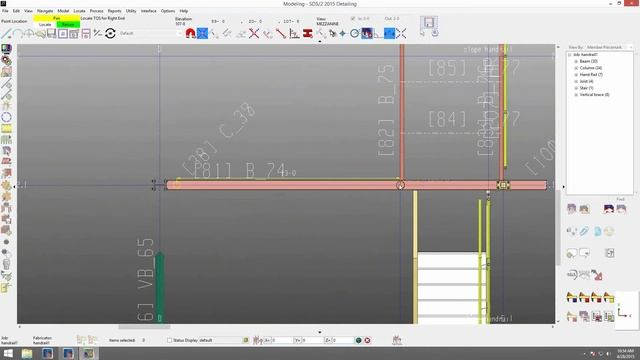
Task: Click the red diagonal brace icon
Action: coord(281,33)
